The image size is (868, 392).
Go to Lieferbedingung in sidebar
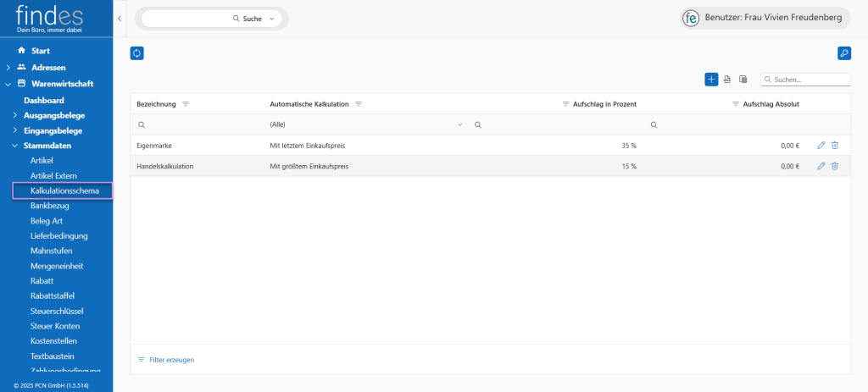pyautogui.click(x=58, y=235)
